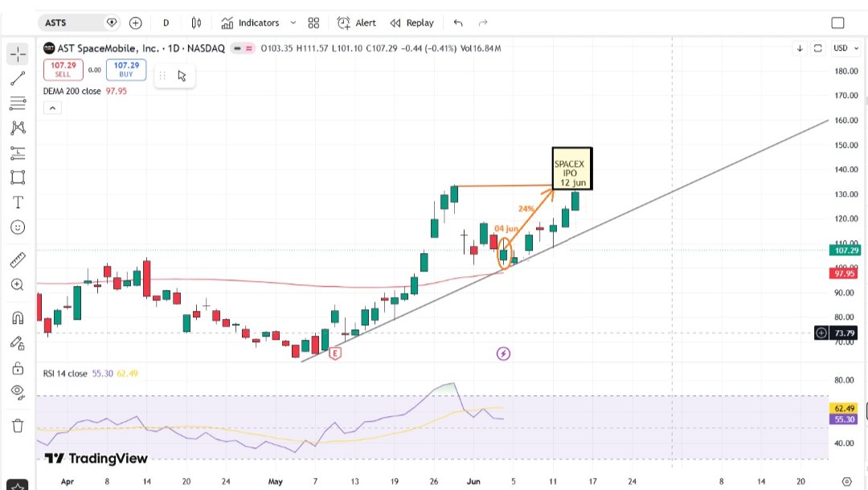Toggle stay in drawing mode
Image resolution: width=868 pixels, height=490 pixels.
coord(18,344)
